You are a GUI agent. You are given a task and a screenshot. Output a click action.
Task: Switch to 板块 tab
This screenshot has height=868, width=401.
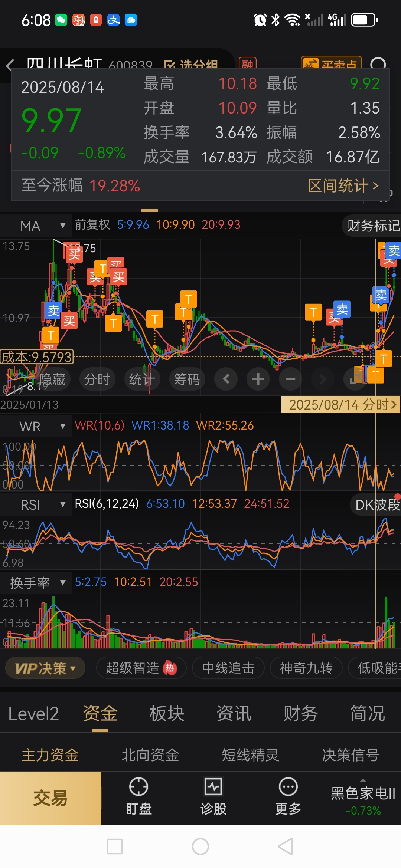[167, 714]
